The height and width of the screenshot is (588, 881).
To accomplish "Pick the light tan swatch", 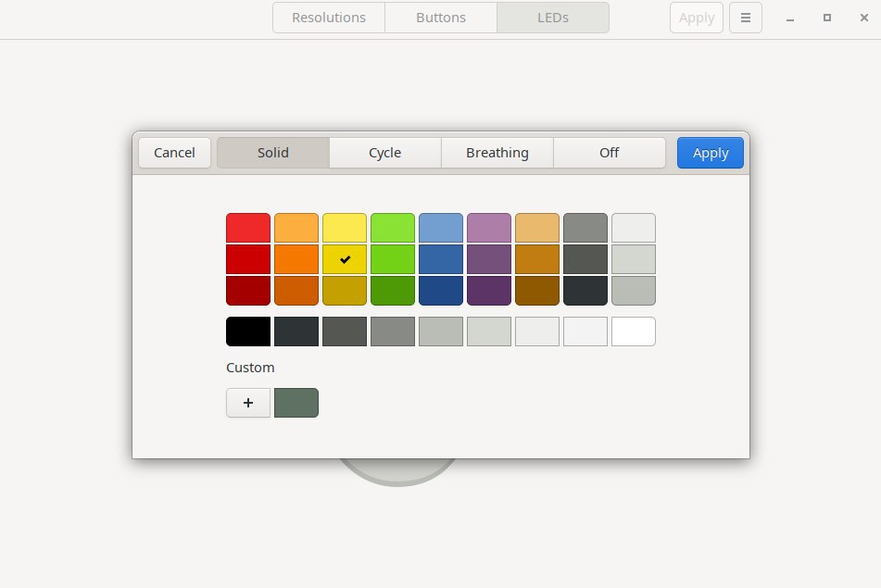I will pyautogui.click(x=537, y=228).
